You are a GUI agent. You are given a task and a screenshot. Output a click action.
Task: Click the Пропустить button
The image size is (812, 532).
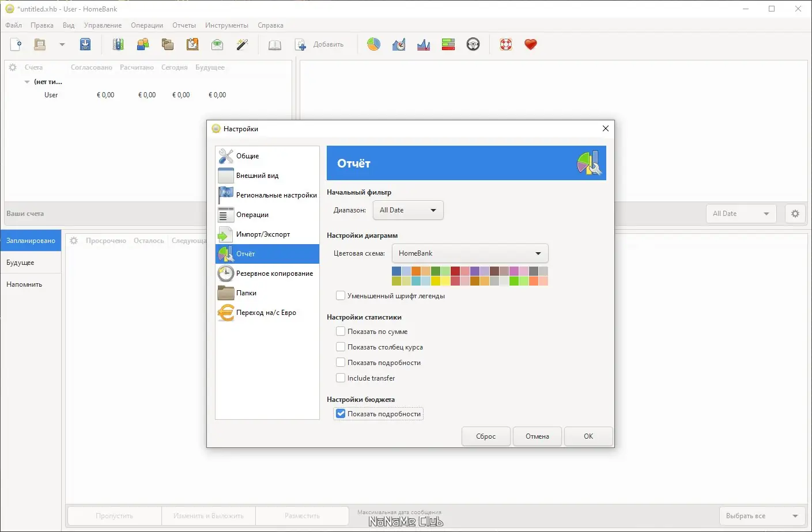pyautogui.click(x=114, y=516)
